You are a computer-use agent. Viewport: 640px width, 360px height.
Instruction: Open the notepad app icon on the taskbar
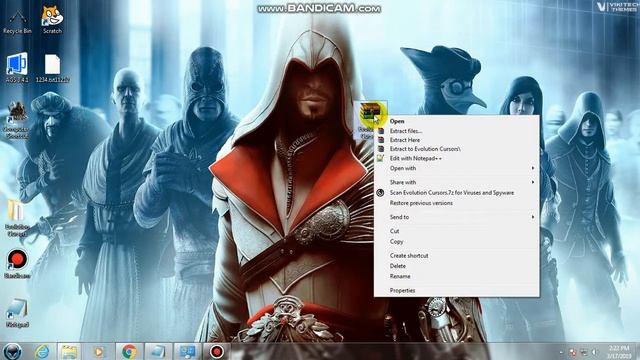[x=158, y=351]
